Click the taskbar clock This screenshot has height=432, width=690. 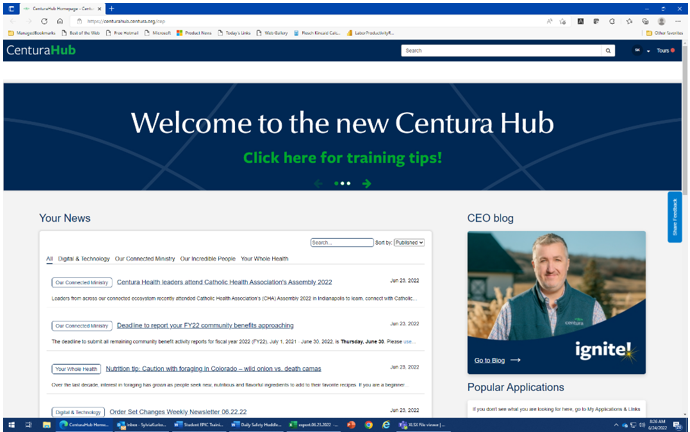657,425
